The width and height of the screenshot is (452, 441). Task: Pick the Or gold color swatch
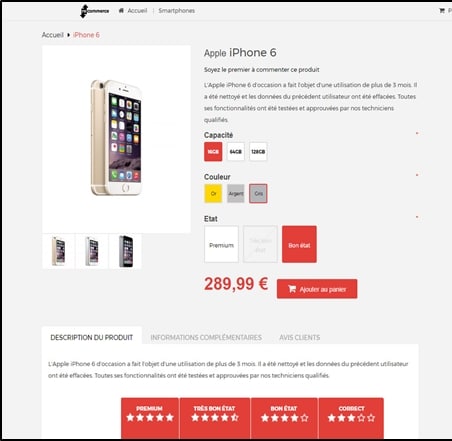(213, 193)
